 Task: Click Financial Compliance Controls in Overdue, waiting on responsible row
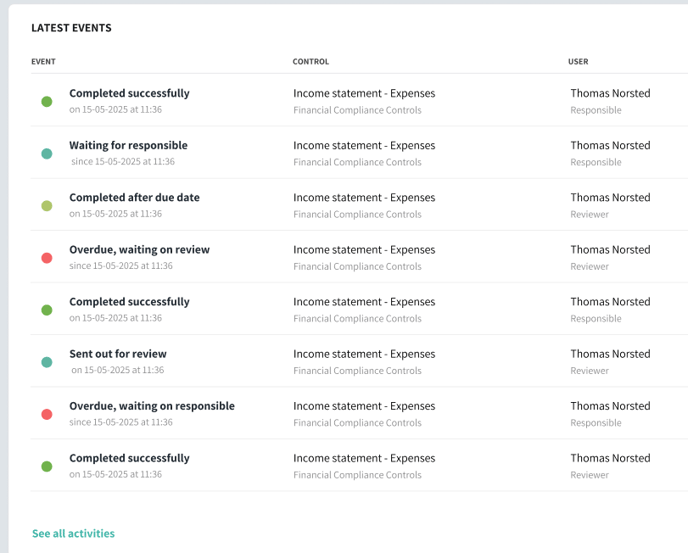tap(357, 423)
